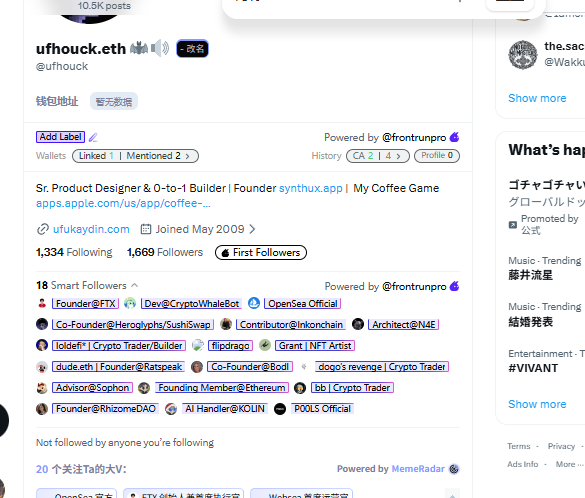Viewport: 585px width, 498px height.
Task: Click Founder@FTX label
Action: tap(85, 304)
